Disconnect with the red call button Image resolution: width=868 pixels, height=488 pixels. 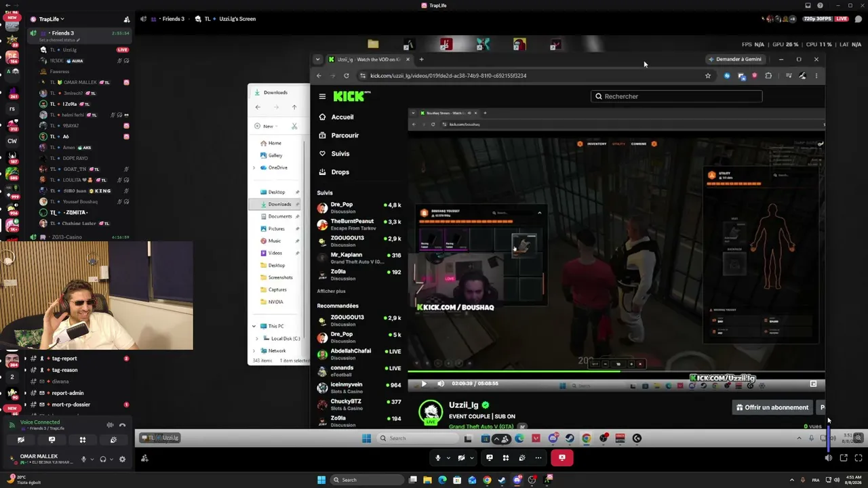click(x=561, y=458)
